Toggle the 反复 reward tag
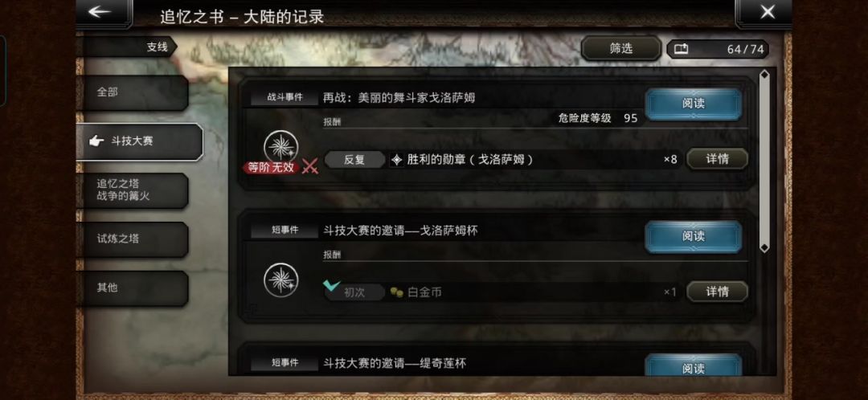Viewport: 868px width, 400px height. click(355, 160)
